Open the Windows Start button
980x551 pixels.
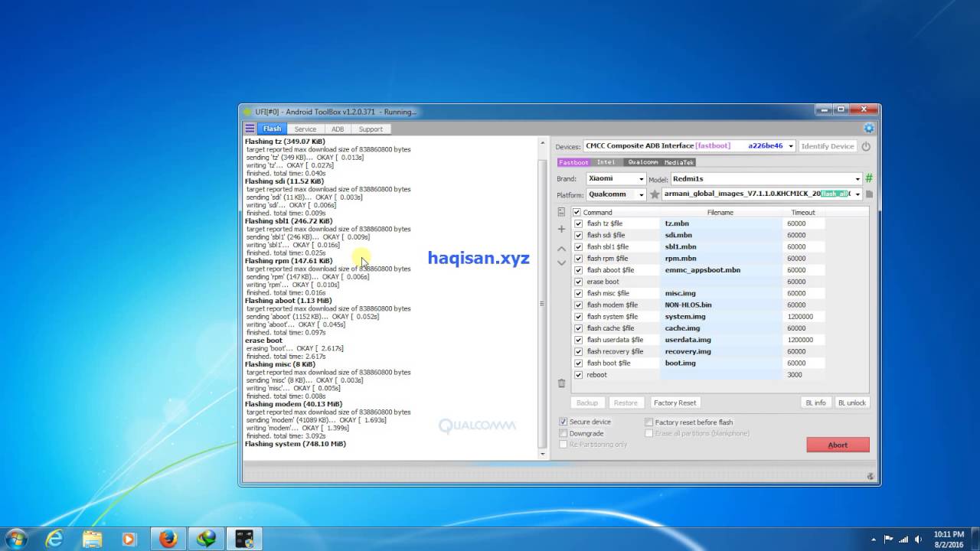click(15, 539)
